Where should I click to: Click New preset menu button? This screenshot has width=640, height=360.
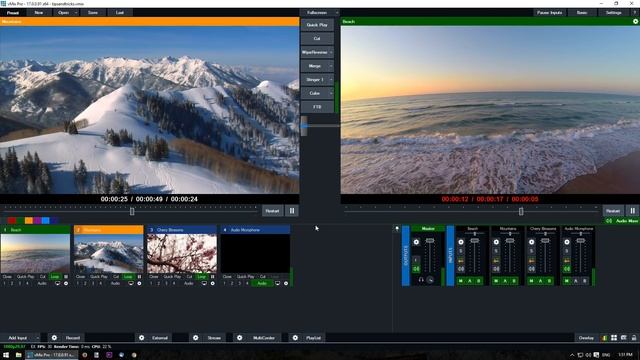pos(39,13)
